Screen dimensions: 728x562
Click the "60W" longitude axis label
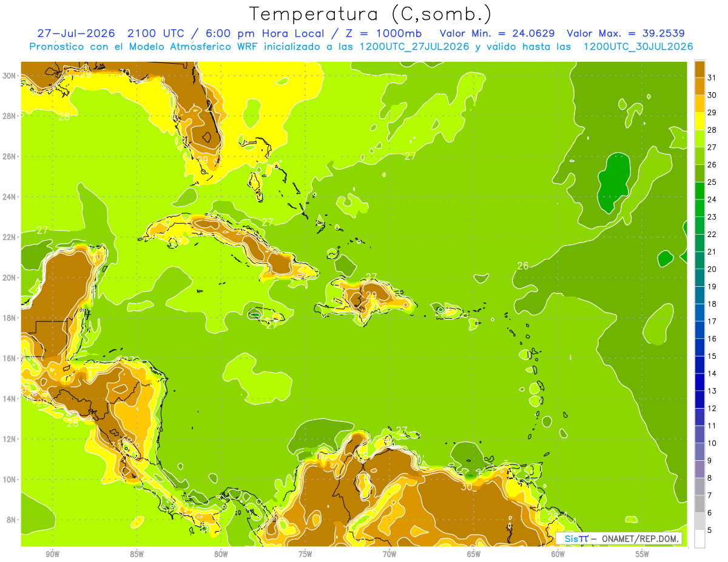[558, 554]
